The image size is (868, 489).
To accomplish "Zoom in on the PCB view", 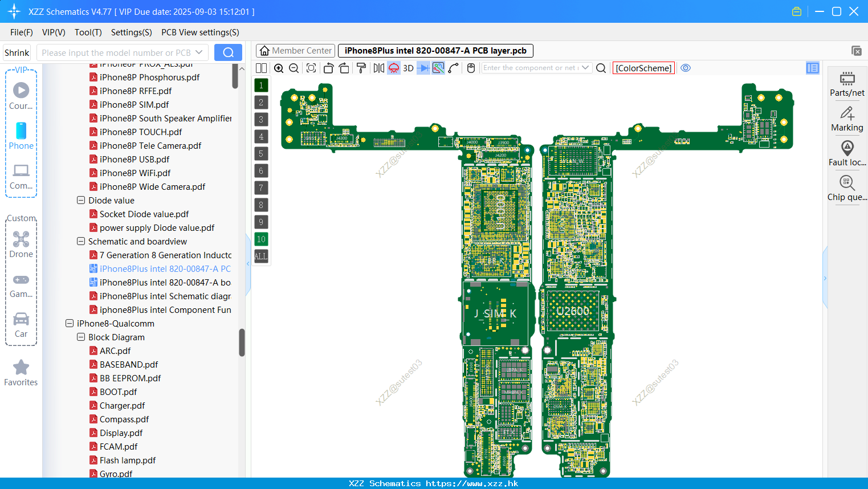I will 279,68.
